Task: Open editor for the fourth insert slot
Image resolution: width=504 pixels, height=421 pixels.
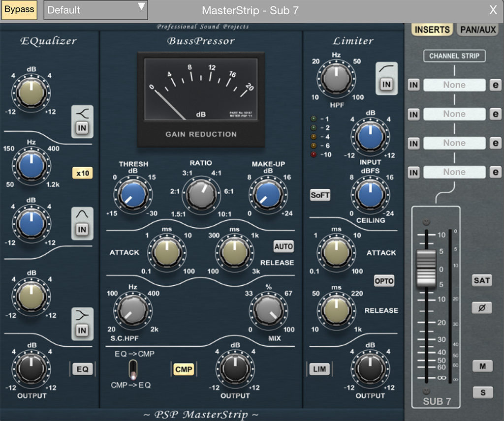Action: pyautogui.click(x=495, y=173)
